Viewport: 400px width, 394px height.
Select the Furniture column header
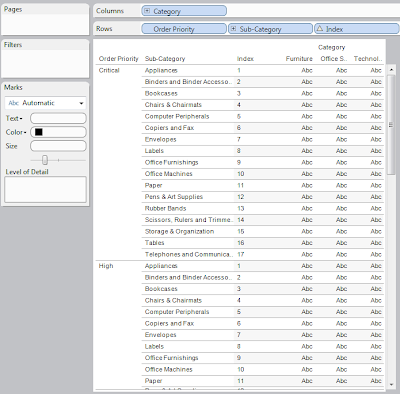pyautogui.click(x=299, y=59)
